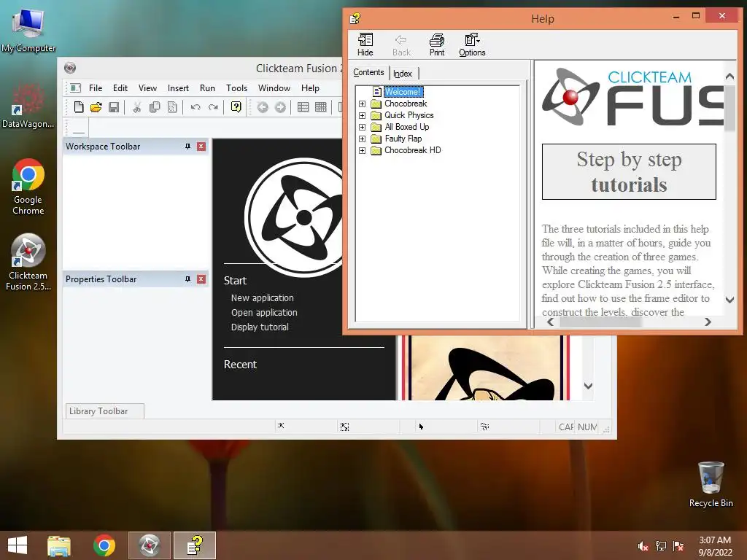The height and width of the screenshot is (560, 747).
Task: Click the help pane scroll down arrow
Action: [729, 300]
